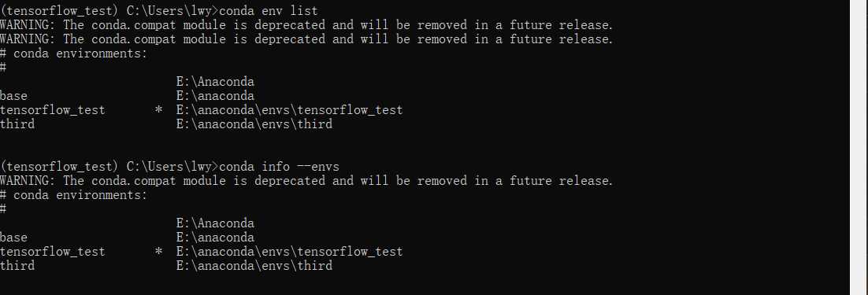The height and width of the screenshot is (295, 868).
Task: Click the active-environment asterisk in conda env list output
Action: pos(159,109)
